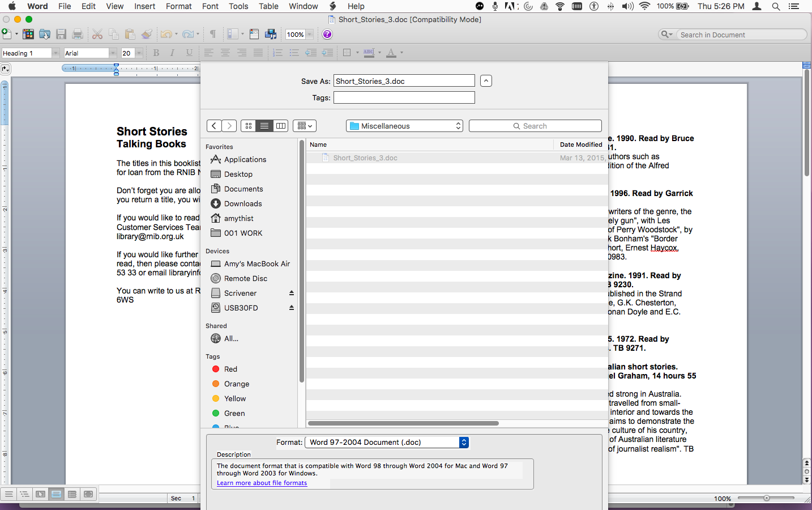Open the item arrangement dropdown in dialog

click(x=305, y=126)
